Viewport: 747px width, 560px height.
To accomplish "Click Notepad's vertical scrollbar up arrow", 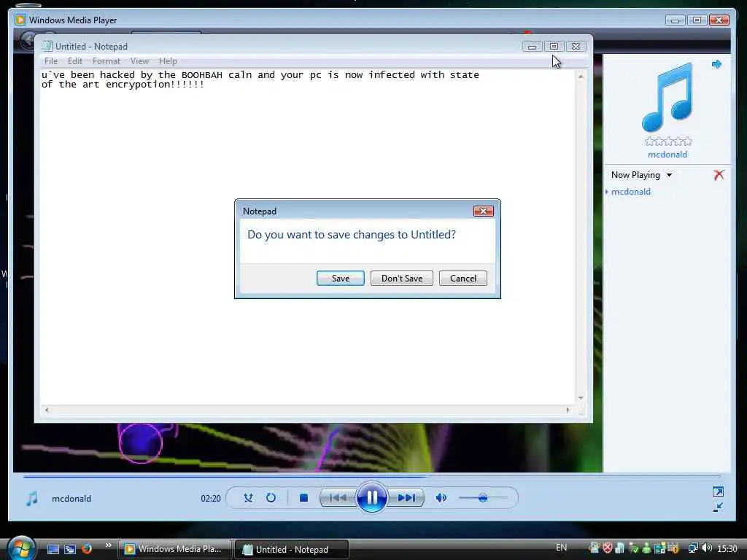I will point(581,76).
